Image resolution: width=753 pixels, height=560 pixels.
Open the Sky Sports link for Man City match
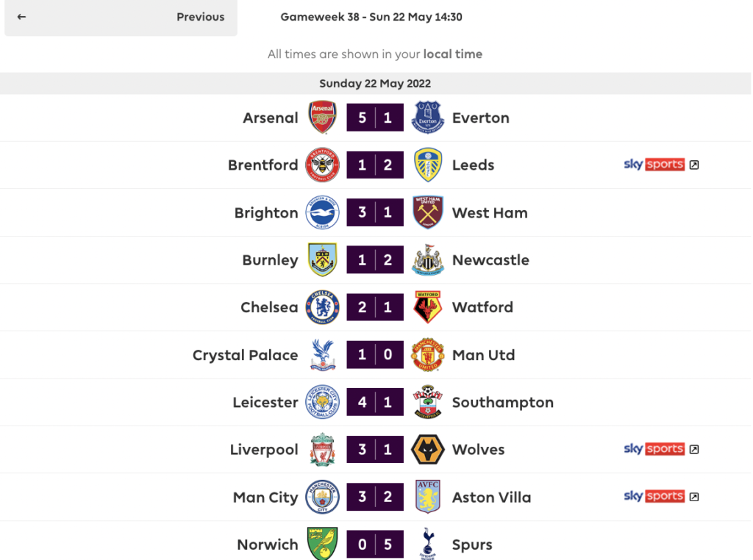(x=654, y=496)
